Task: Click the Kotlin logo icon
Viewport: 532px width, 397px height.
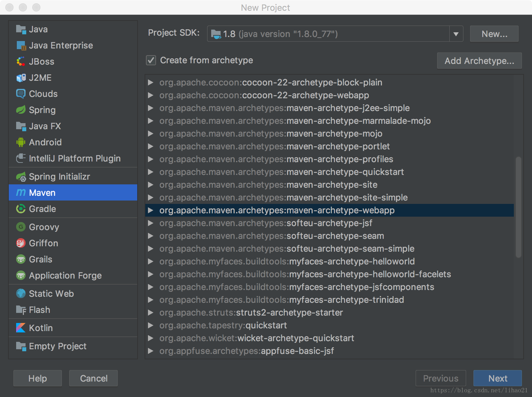Action: [x=21, y=328]
